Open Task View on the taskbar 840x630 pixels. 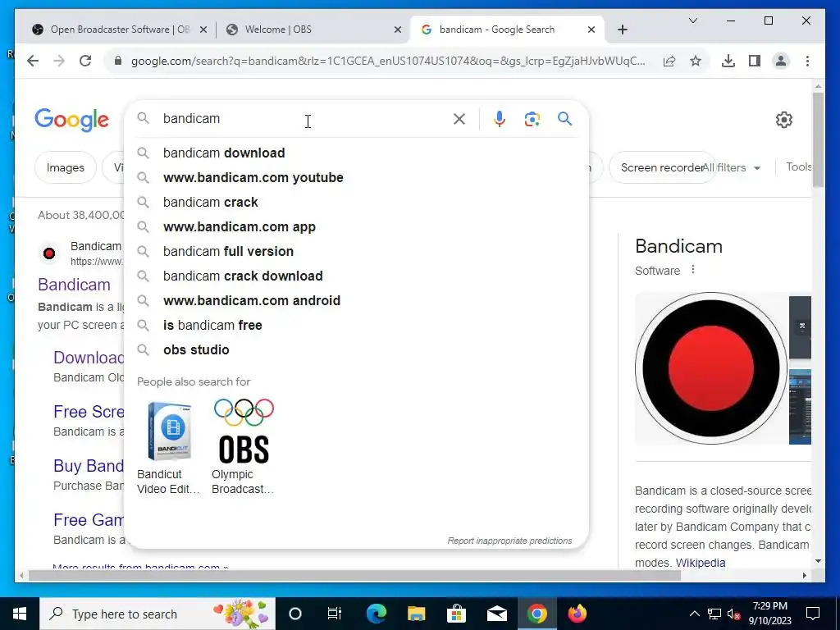tap(335, 614)
